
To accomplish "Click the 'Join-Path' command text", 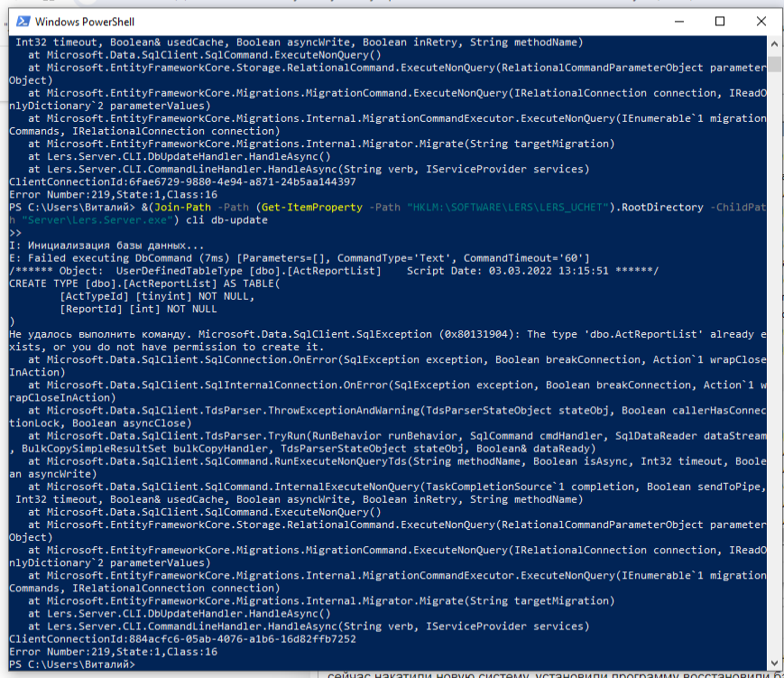I will [x=182, y=207].
